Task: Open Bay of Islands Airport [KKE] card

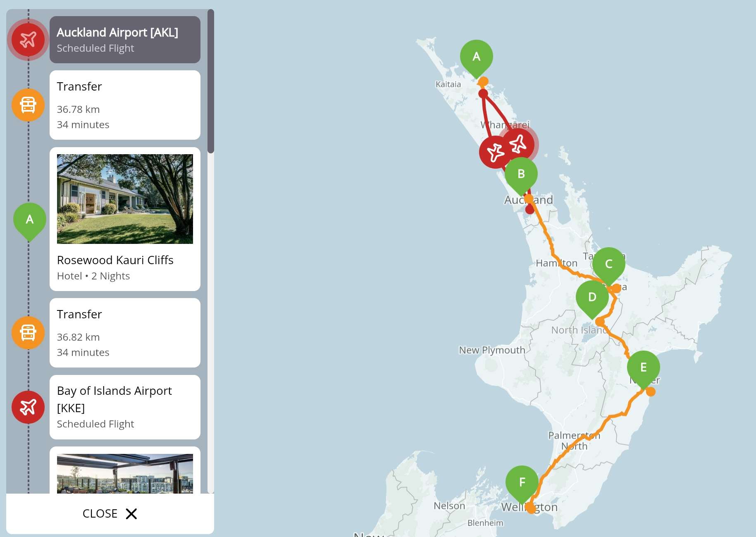Action: pyautogui.click(x=125, y=407)
